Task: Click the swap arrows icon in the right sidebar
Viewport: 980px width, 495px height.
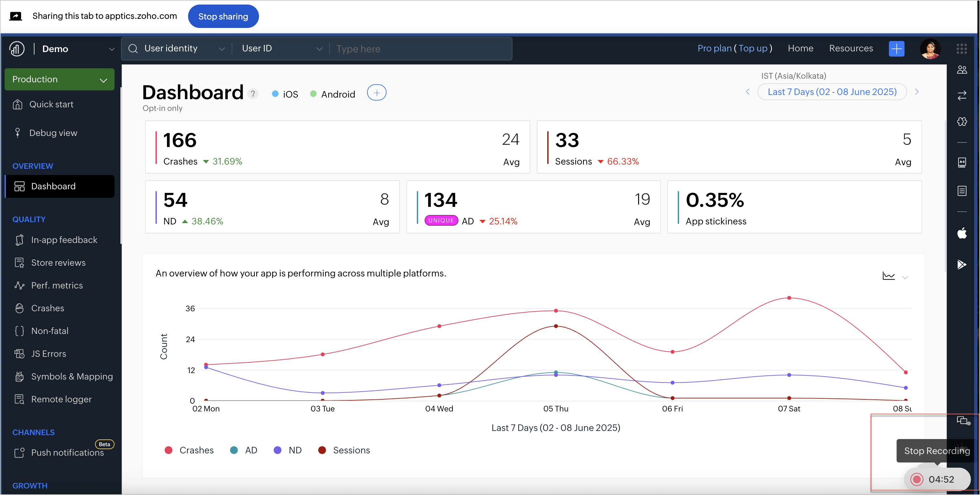Action: tap(962, 95)
